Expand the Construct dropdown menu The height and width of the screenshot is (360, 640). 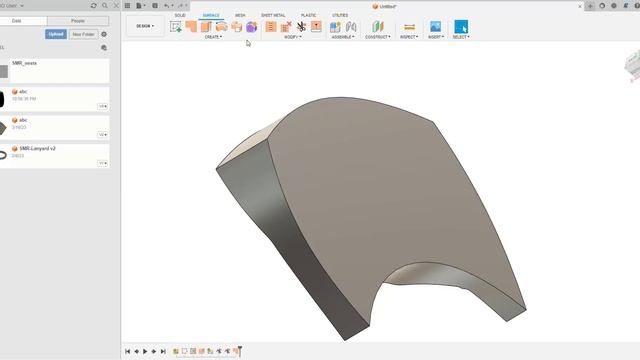click(378, 37)
